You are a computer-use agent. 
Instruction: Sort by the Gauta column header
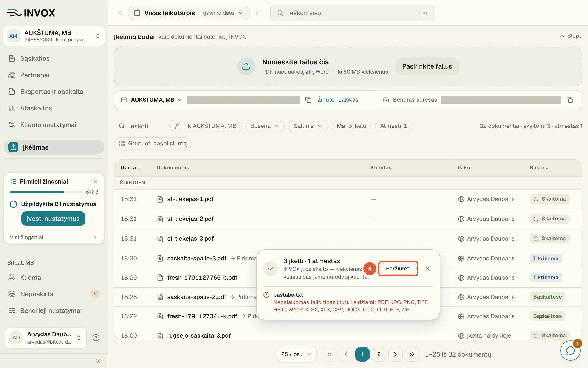tap(132, 167)
